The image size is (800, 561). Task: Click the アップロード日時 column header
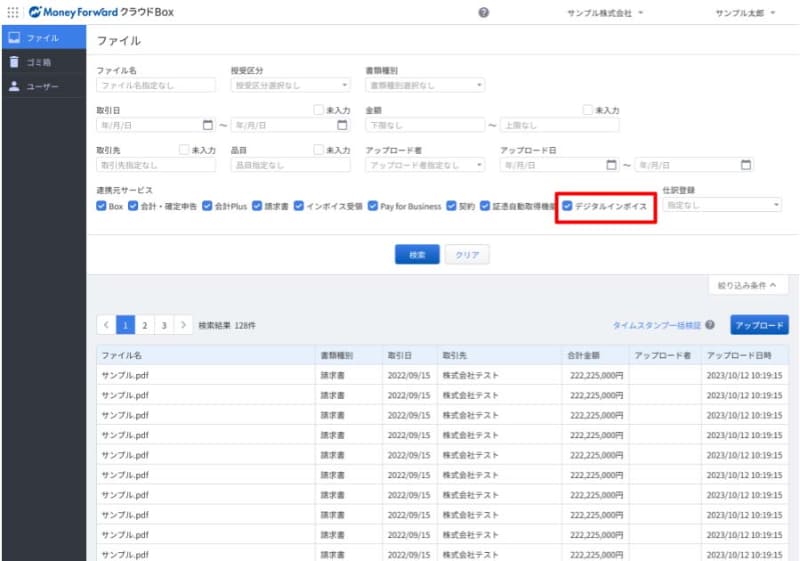pyautogui.click(x=745, y=355)
